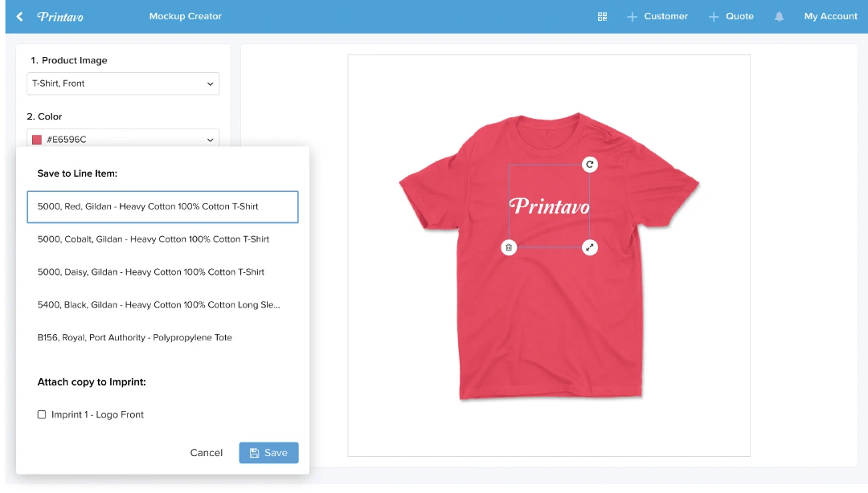Open the #E6596C color dropdown

click(x=123, y=138)
